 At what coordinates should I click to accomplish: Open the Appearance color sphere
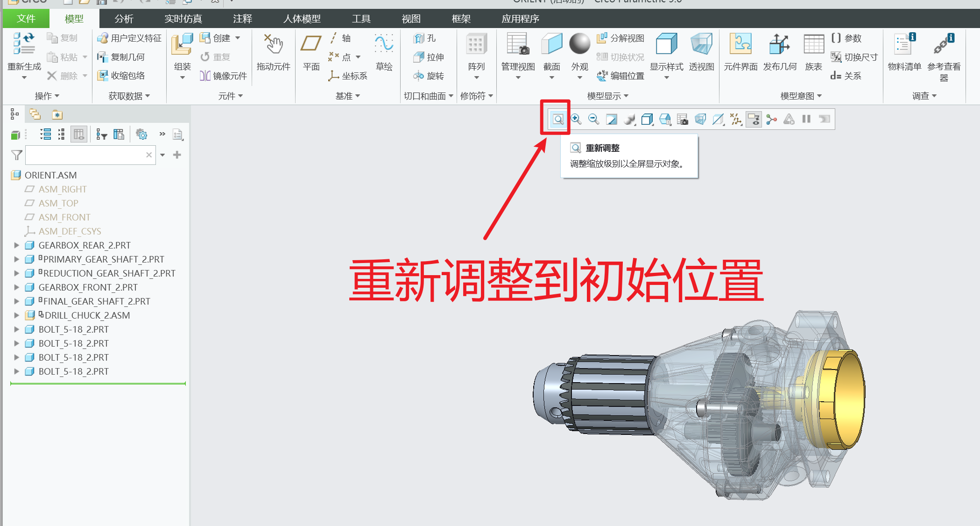click(579, 44)
